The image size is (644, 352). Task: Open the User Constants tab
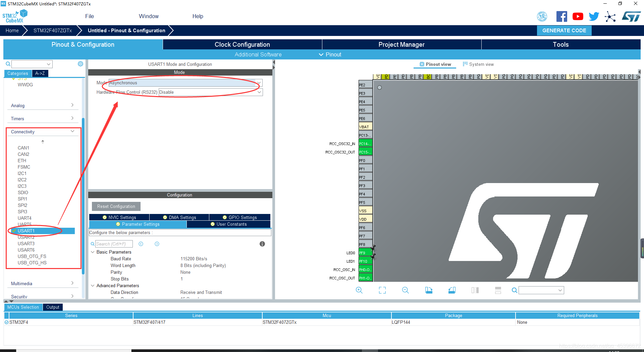(x=228, y=224)
